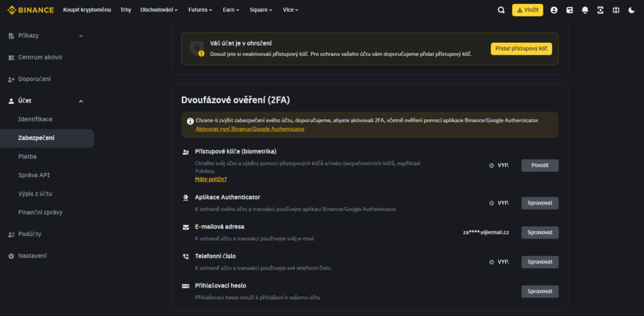Open the wallet icon in header

570,10
